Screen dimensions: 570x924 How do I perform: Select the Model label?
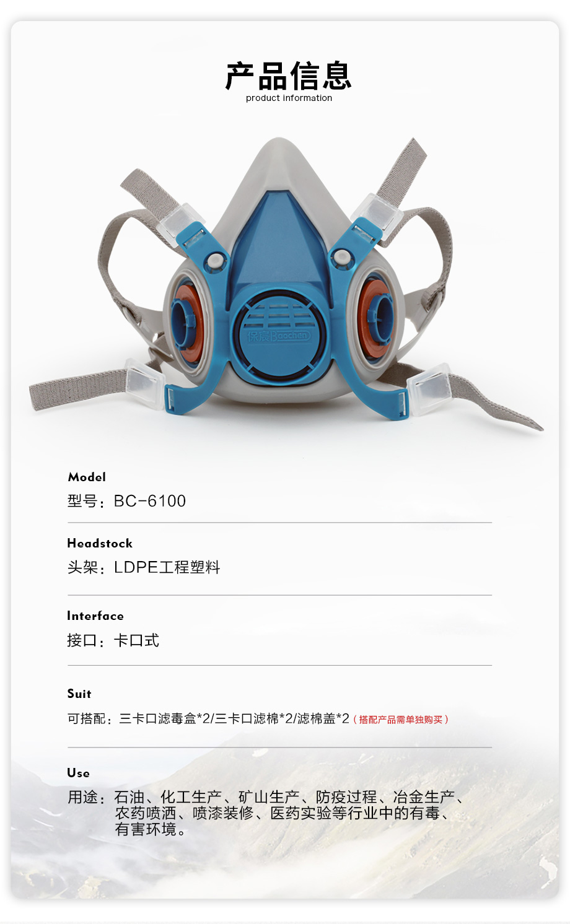pos(87,477)
